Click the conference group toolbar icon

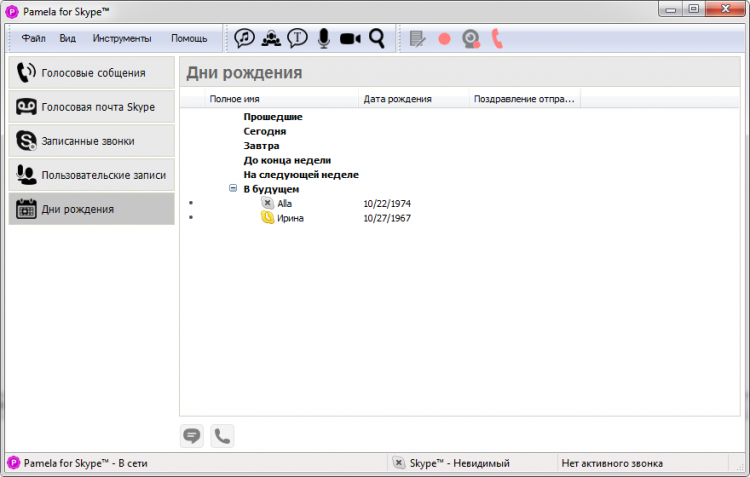271,38
